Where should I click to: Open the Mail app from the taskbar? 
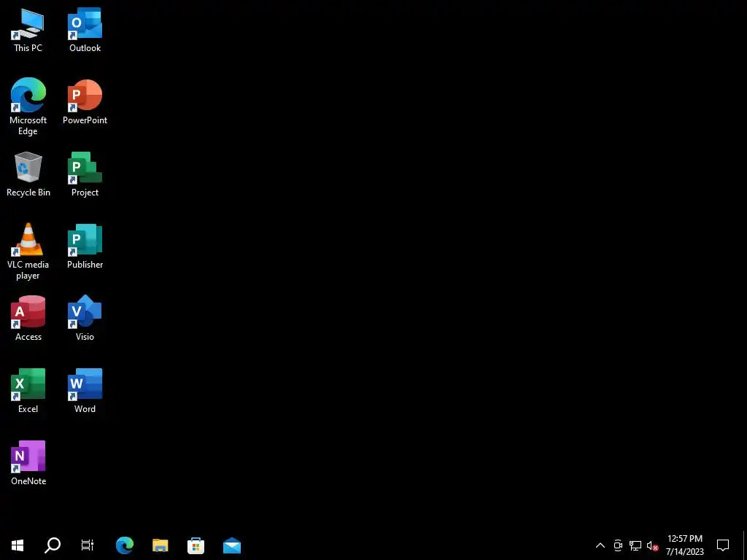[x=231, y=545]
